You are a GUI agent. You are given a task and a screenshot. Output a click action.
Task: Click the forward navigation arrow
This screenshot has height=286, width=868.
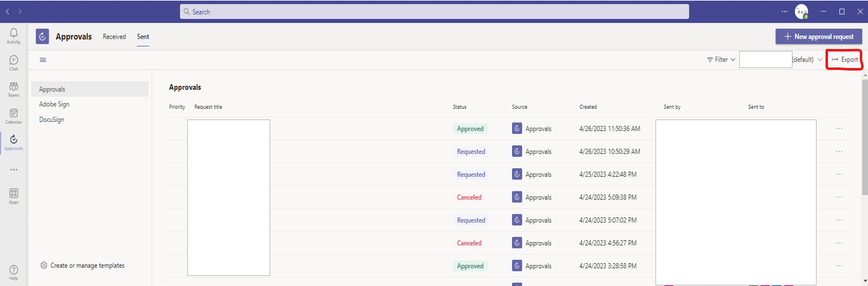[x=20, y=11]
